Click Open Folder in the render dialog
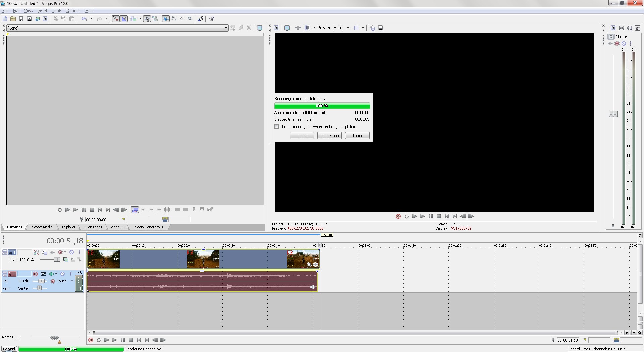Image resolution: width=644 pixels, height=352 pixels. point(329,136)
